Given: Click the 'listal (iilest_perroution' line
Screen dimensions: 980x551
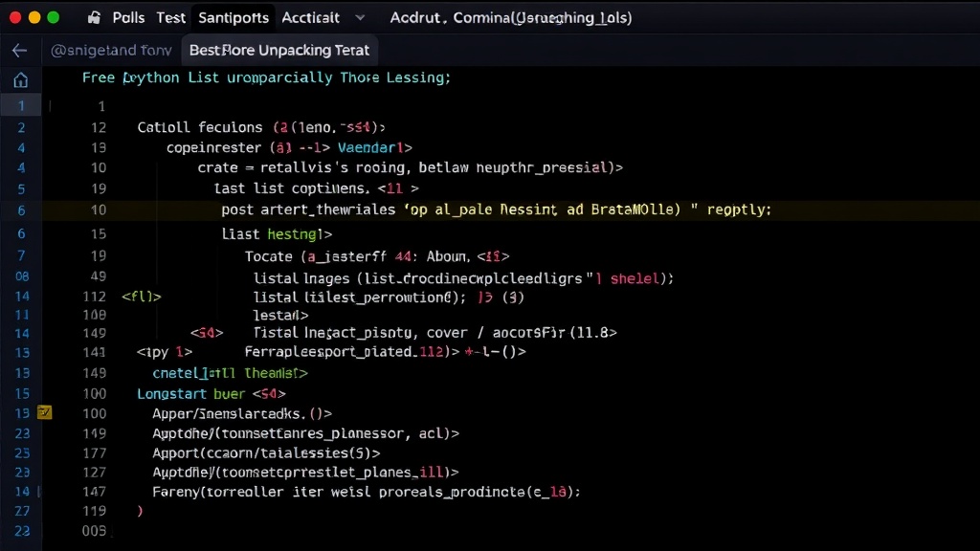Looking at the screenshot, I should pos(389,298).
